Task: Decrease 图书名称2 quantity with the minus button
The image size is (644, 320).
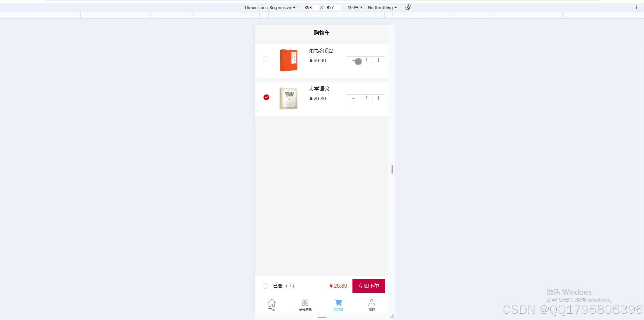Action: tap(353, 60)
